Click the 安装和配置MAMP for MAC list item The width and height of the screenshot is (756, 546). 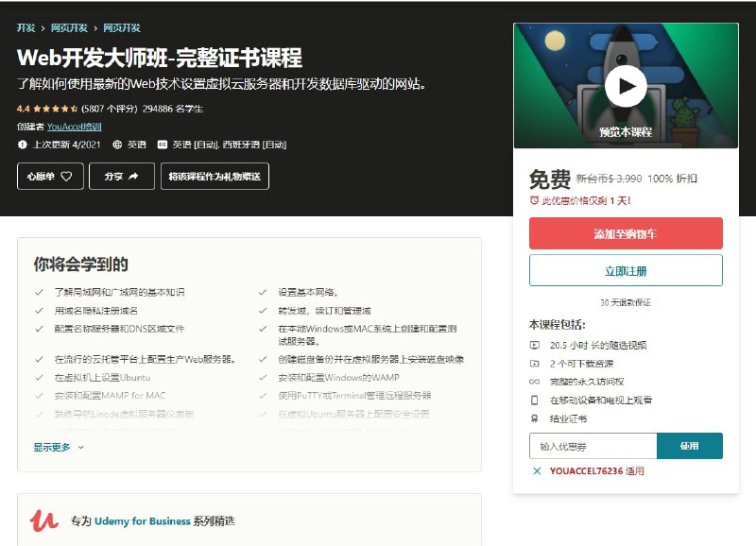110,396
